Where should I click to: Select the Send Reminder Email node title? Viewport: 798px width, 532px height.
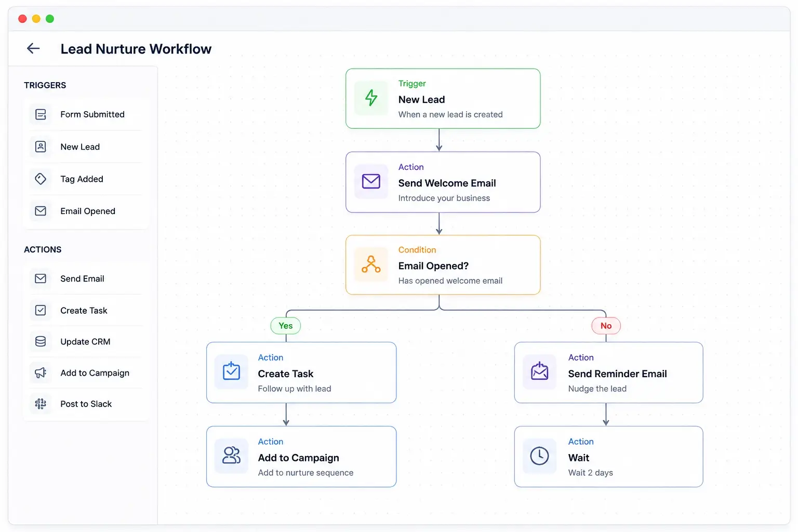617,374
